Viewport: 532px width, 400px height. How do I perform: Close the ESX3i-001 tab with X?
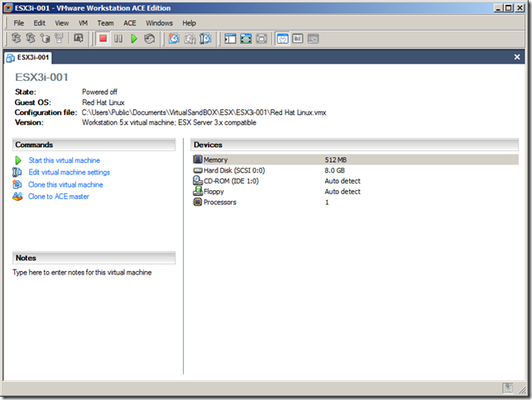point(517,58)
